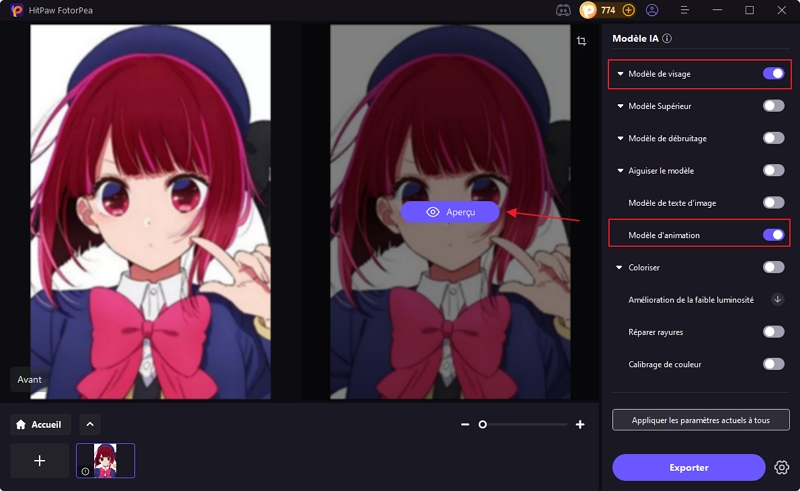This screenshot has width=800, height=491.
Task: Download Amélioration de la faible luminosité model
Action: point(778,299)
